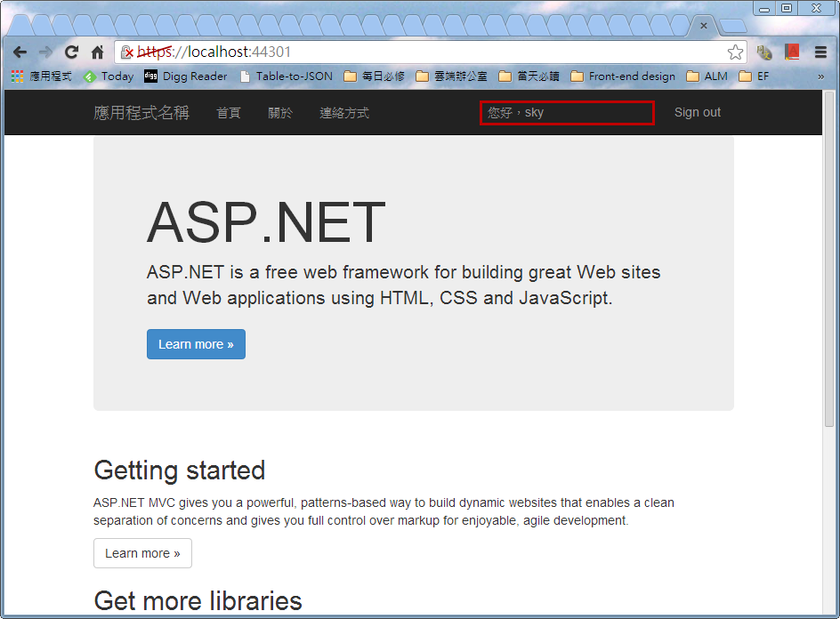Click Learn more under Getting started
This screenshot has height=619, width=840.
click(142, 553)
